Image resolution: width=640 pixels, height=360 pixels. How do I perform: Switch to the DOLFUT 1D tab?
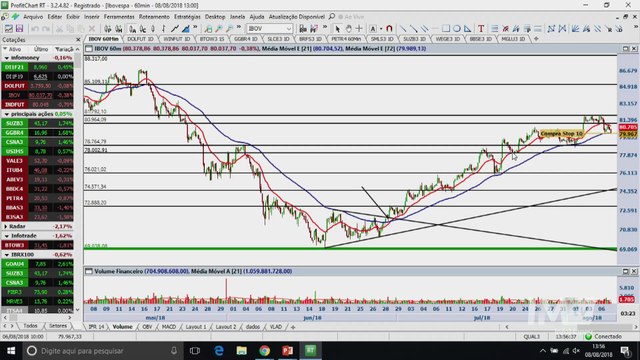(140, 39)
